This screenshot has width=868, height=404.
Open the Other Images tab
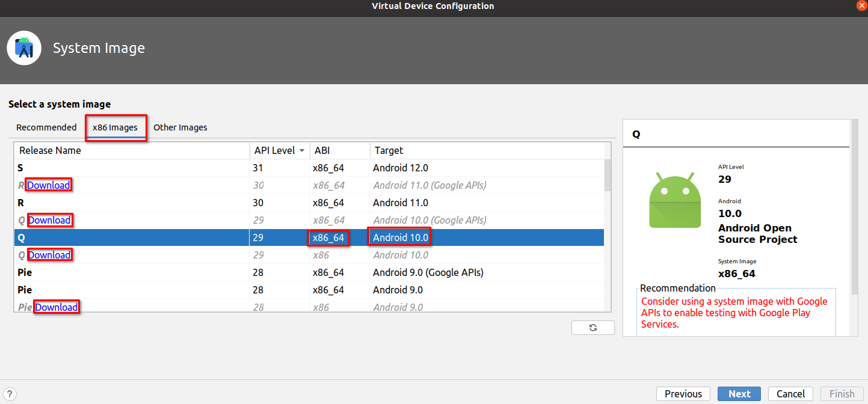[x=180, y=127]
